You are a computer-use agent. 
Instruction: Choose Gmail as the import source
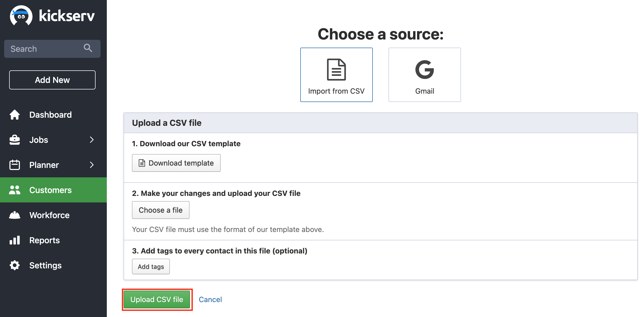pos(424,75)
